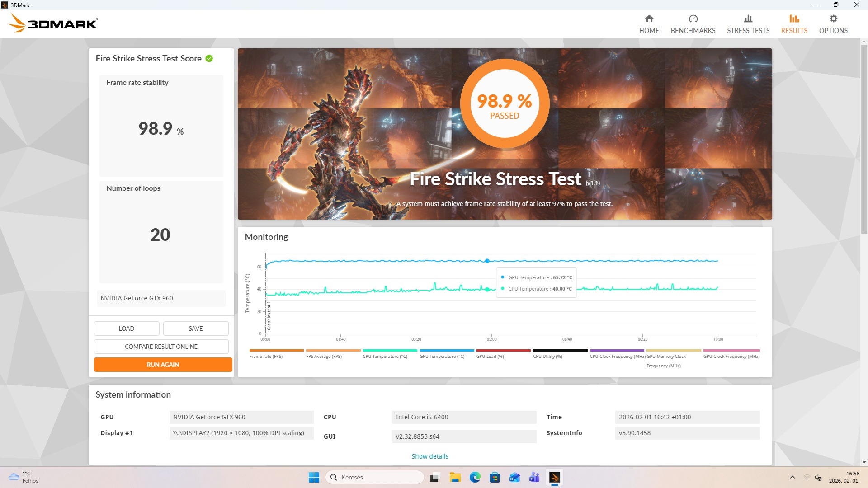Switch to the Results tab

(793, 24)
